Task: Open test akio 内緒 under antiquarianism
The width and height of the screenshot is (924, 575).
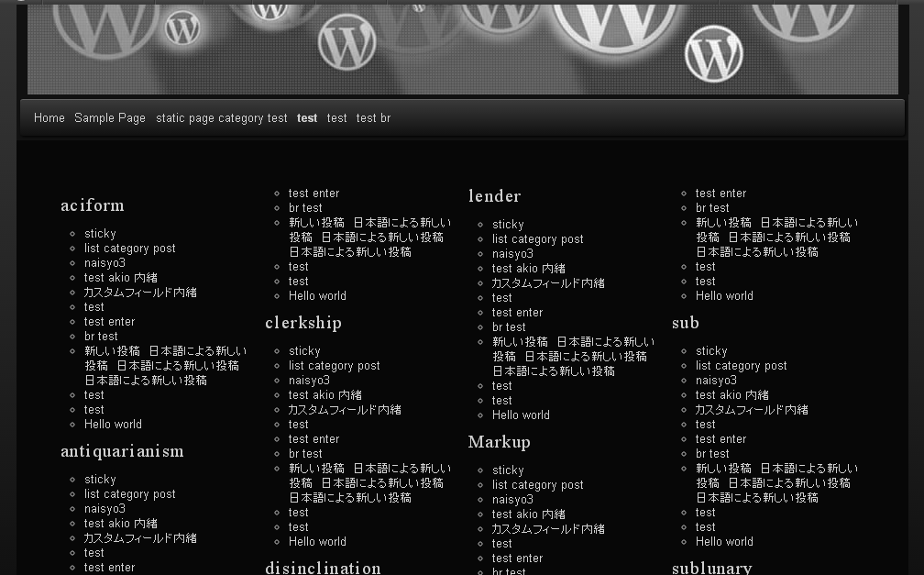Action: [121, 524]
